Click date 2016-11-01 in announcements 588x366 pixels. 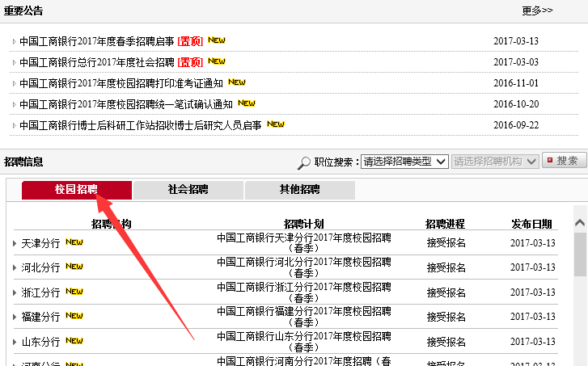click(516, 82)
